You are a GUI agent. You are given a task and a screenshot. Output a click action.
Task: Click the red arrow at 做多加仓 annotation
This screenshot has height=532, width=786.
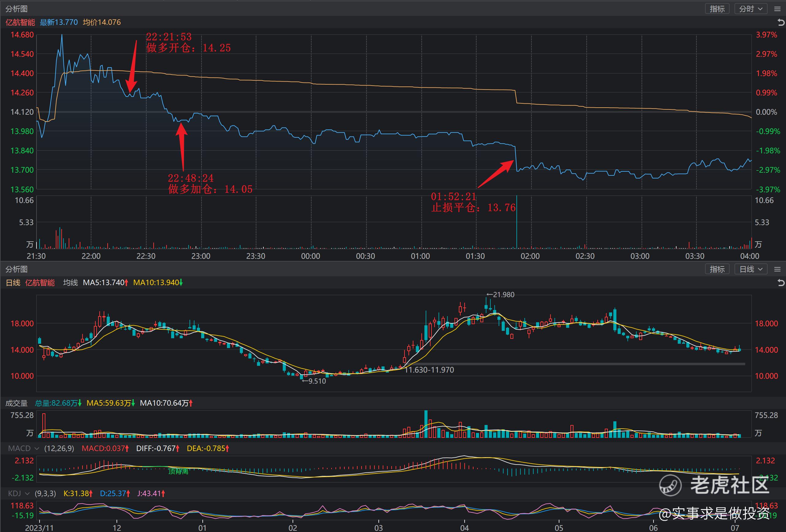182,147
